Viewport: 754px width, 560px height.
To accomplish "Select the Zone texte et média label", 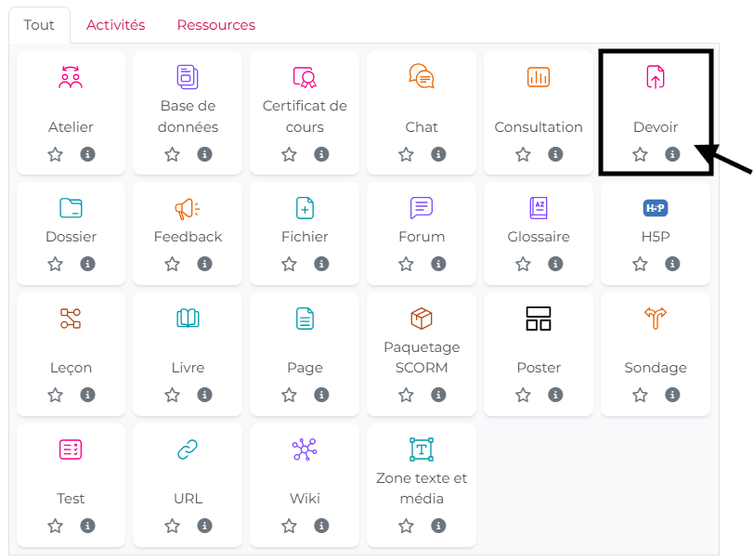I will coord(422,488).
